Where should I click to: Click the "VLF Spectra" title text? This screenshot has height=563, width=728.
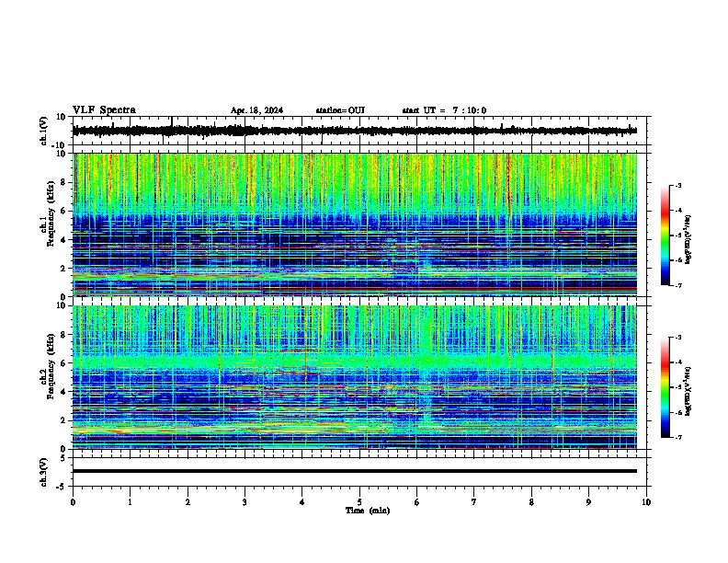104,110
